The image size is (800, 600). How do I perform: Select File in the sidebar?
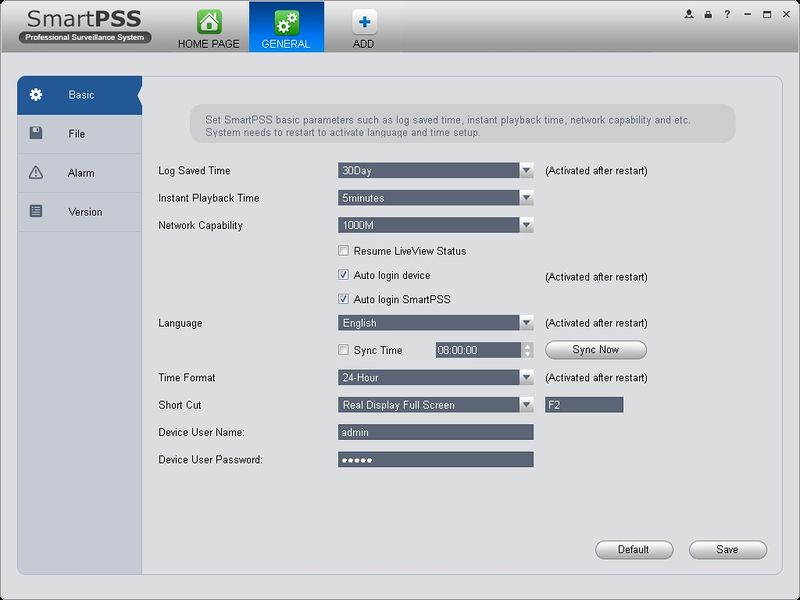click(x=80, y=134)
